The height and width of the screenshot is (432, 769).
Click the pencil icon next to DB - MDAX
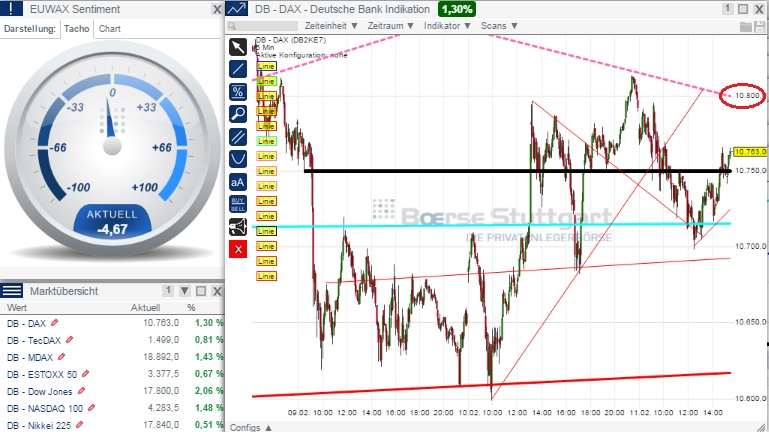point(61,356)
